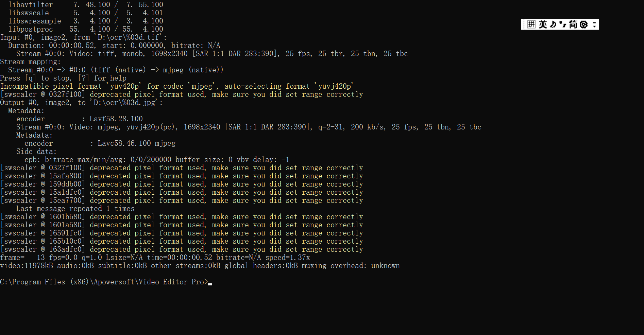Click the Output #0 jpg path text
Viewport: 644px width, 335px height.
coord(81,103)
